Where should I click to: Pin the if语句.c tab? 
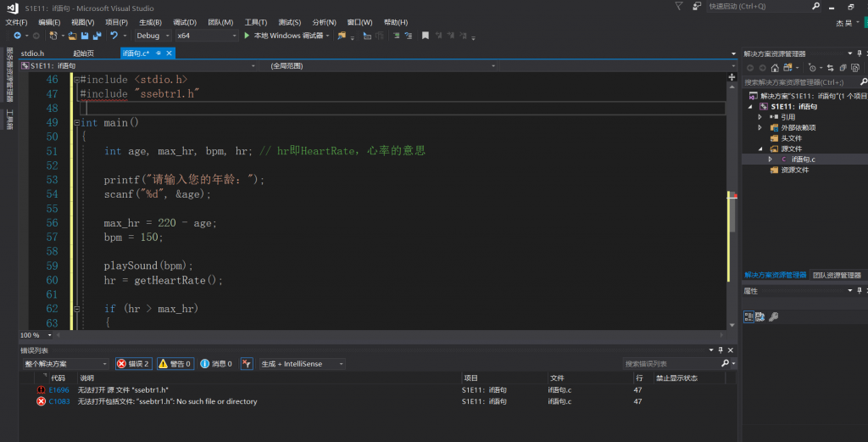[159, 53]
